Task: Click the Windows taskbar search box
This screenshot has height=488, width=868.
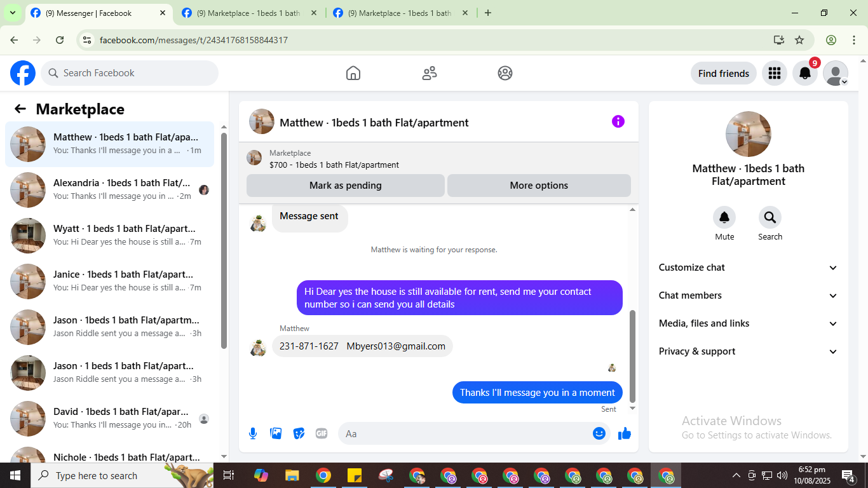Action: click(x=121, y=475)
